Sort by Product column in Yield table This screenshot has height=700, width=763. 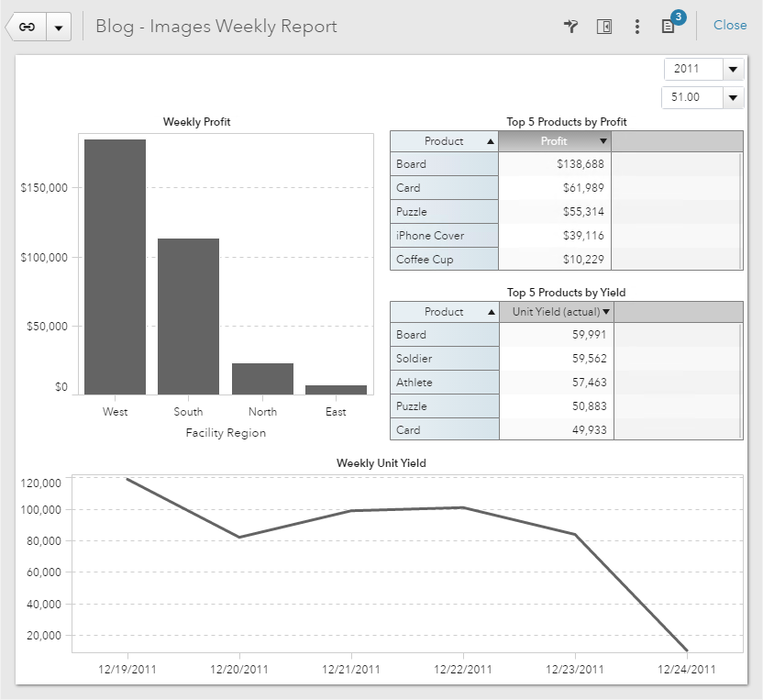(445, 312)
